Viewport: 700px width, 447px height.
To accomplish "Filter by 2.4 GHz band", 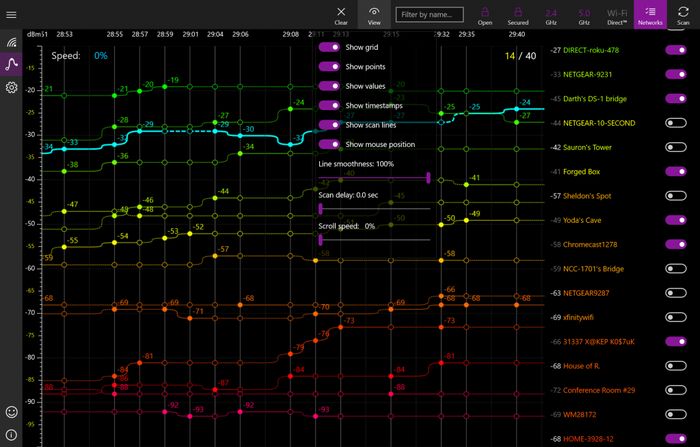I will [551, 14].
